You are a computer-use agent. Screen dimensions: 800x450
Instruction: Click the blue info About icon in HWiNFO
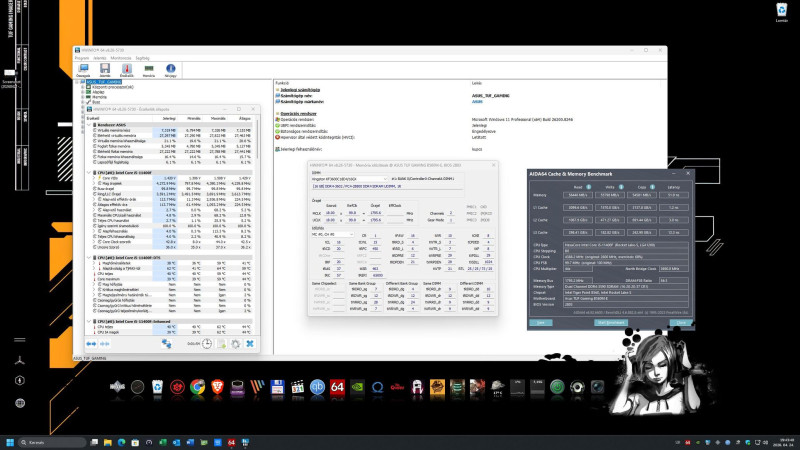(x=170, y=70)
